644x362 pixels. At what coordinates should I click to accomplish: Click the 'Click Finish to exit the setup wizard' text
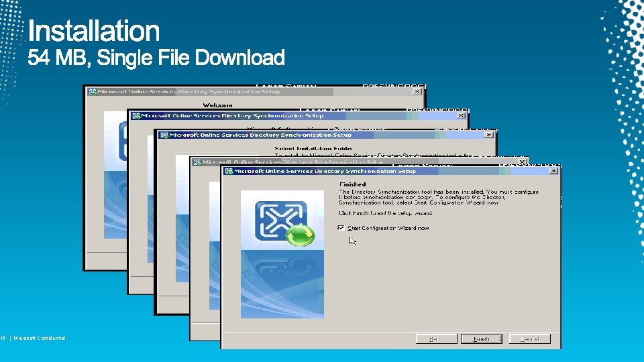(x=385, y=213)
